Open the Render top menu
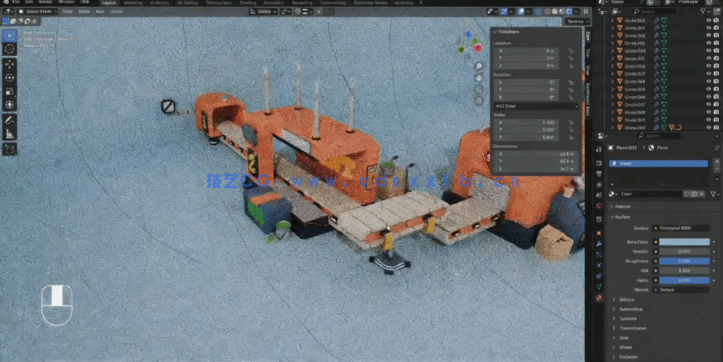This screenshot has height=362, width=723. 45,2
